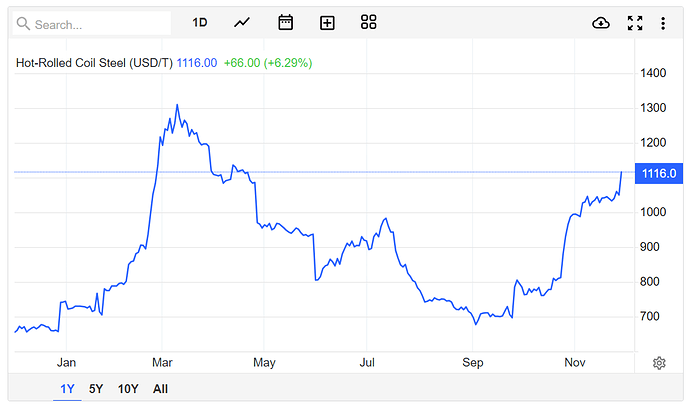Click the March peak on the chart line
The height and width of the screenshot is (407, 690).
click(x=177, y=105)
